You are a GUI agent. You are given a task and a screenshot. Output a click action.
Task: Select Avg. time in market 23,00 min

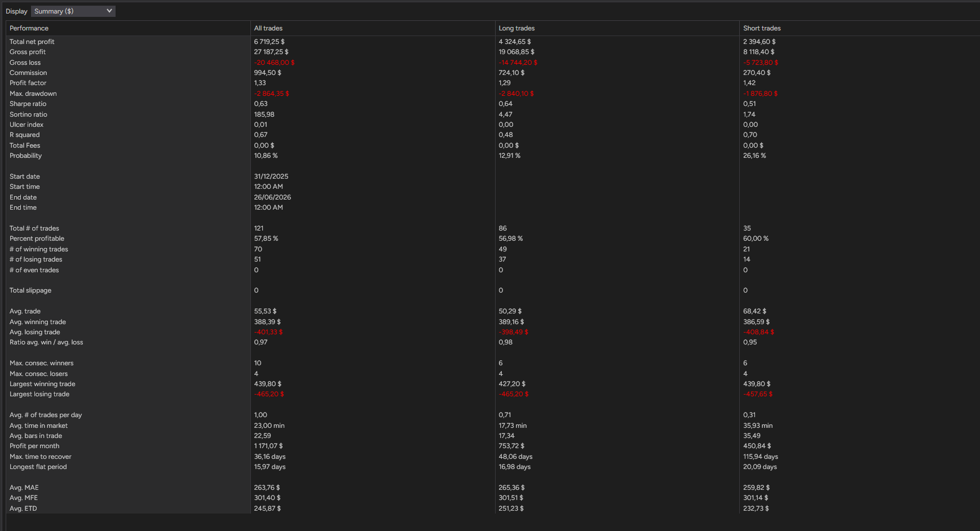coord(270,426)
